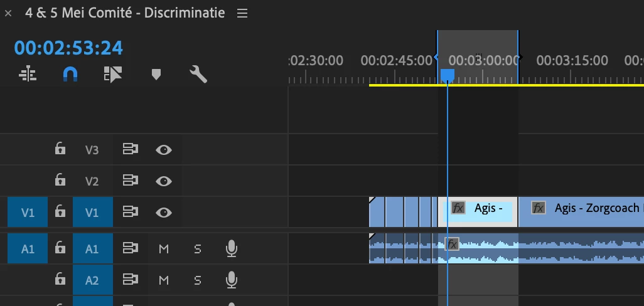Enable voice-over record on track A2
Screen dimensions: 644x306
[x=232, y=280]
